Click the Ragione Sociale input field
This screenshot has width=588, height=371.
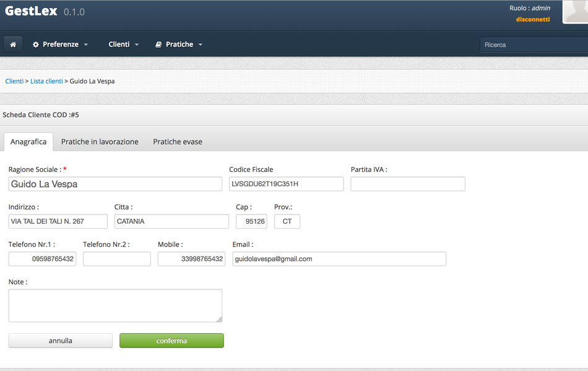pyautogui.click(x=115, y=184)
